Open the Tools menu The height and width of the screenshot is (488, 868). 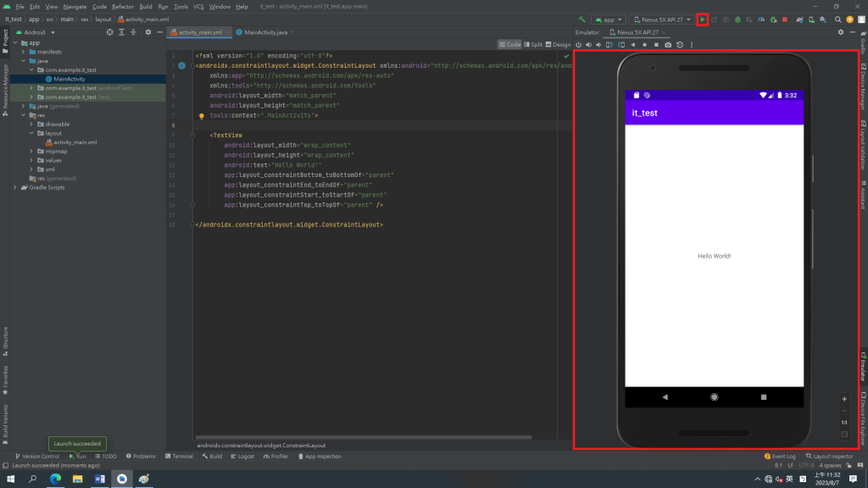181,7
